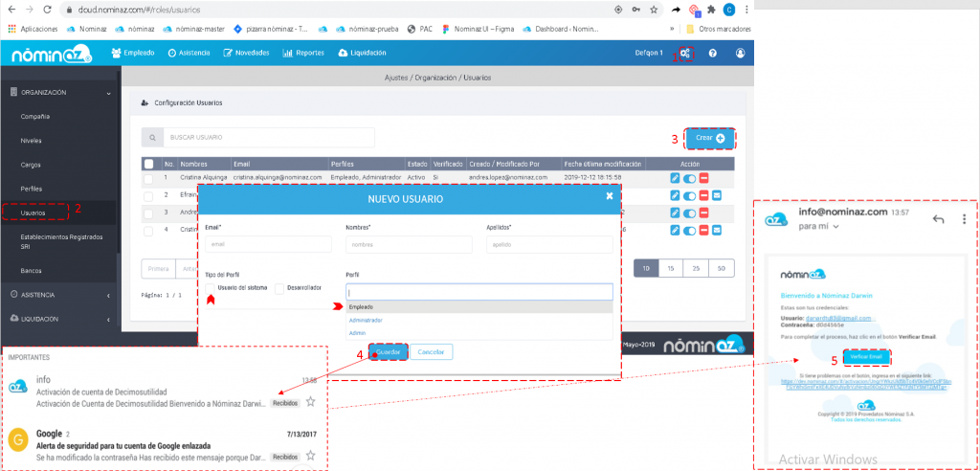Open the Asistencia menu in the header
Viewport: 980px width, 471px height.
[x=189, y=54]
